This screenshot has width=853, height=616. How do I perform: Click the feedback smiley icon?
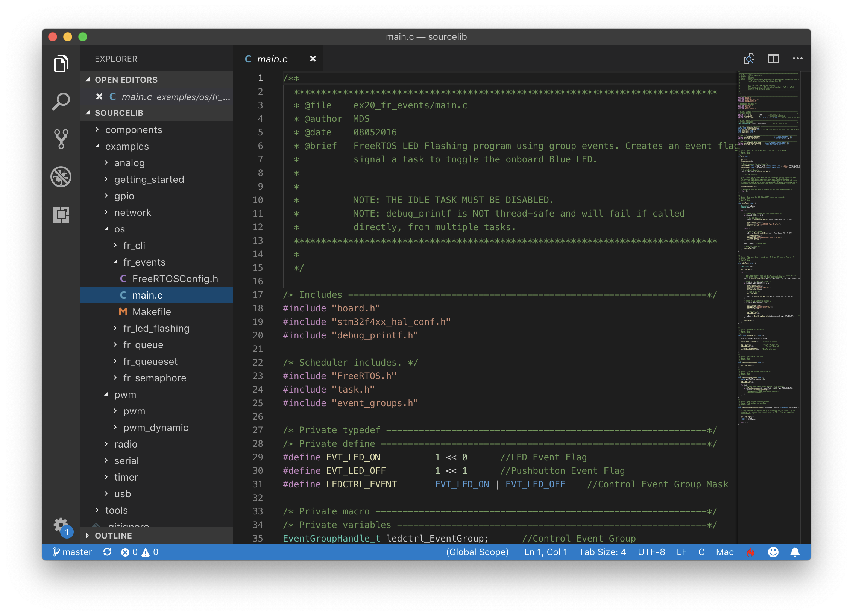[x=773, y=552]
